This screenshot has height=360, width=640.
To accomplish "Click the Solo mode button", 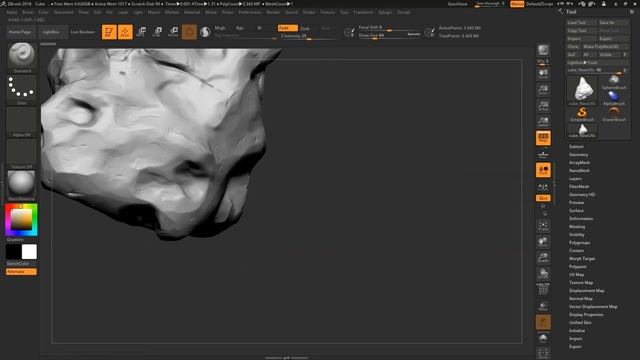I will 543,338.
